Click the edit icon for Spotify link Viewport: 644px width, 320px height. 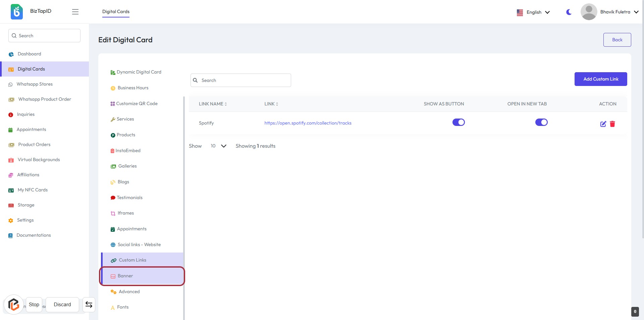[x=603, y=124]
